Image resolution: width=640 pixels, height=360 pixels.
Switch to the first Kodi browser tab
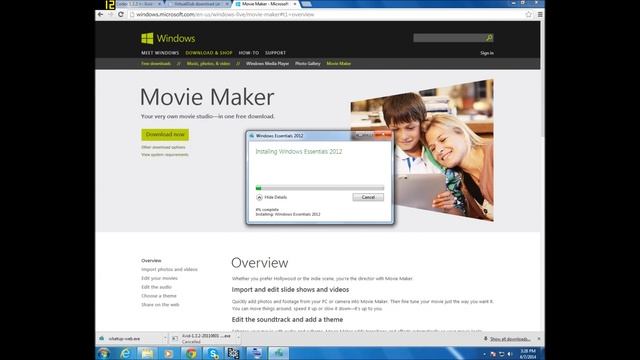pos(138,4)
